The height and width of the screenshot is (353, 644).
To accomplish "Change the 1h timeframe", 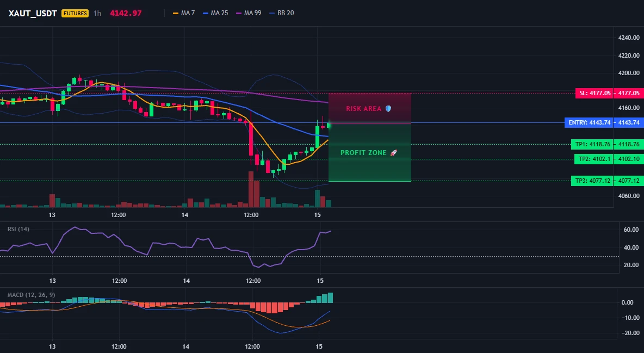I will click(x=97, y=13).
